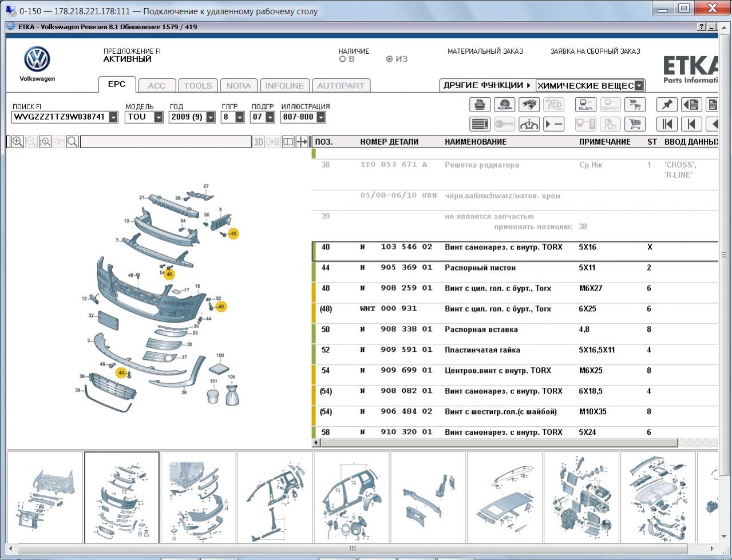Select the front bumper exploded thumbnail
Viewport: 732px width, 560px height.
(121, 497)
